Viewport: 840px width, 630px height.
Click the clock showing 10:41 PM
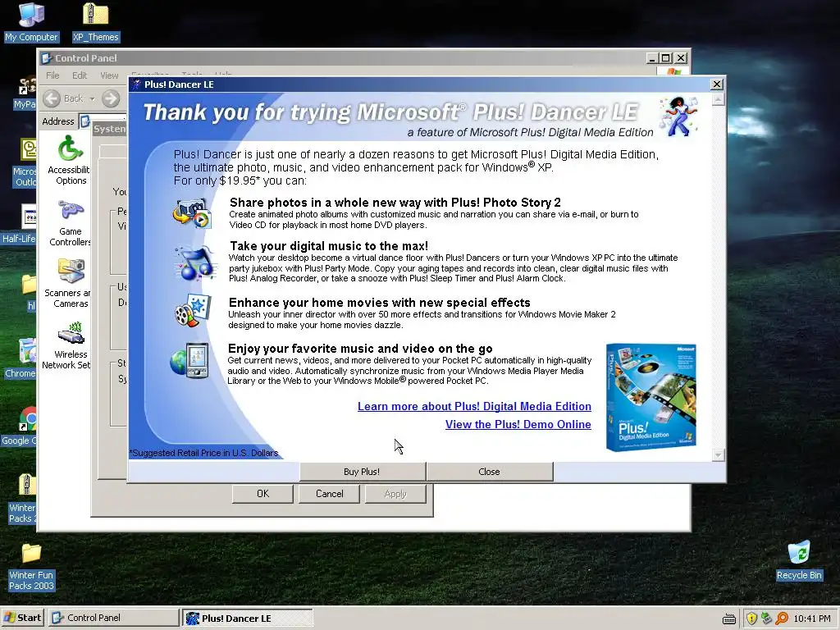(x=811, y=619)
